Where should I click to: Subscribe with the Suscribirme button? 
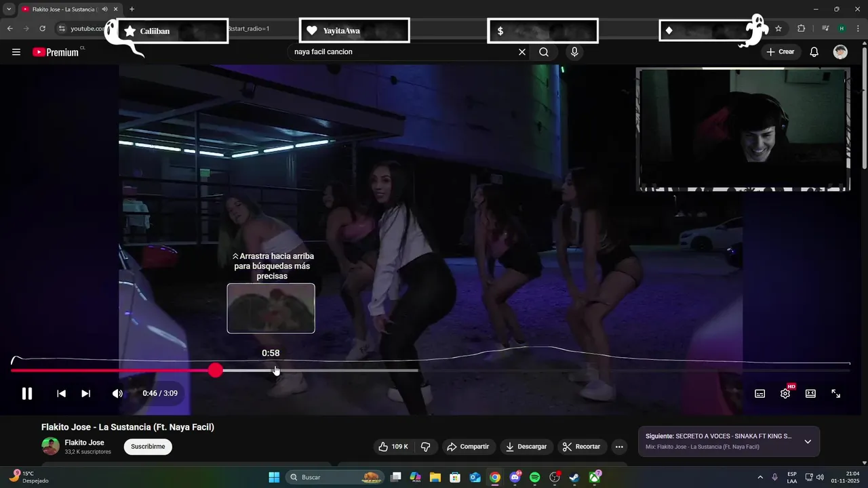click(148, 447)
